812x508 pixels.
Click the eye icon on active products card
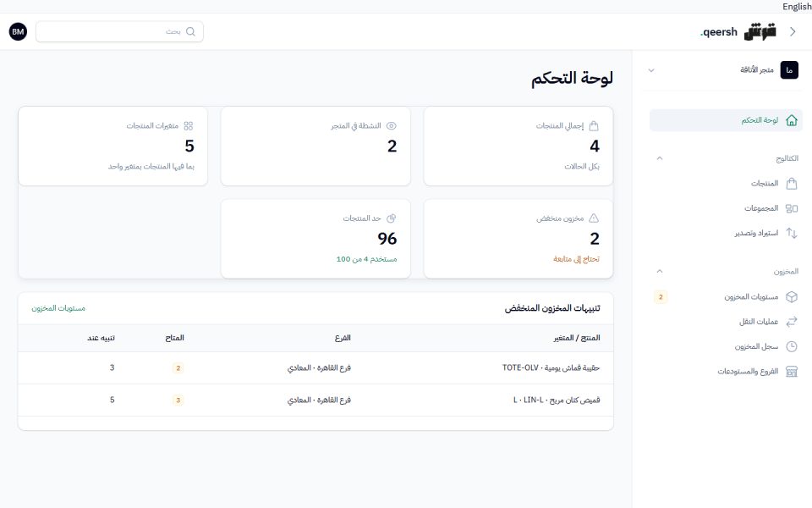392,126
